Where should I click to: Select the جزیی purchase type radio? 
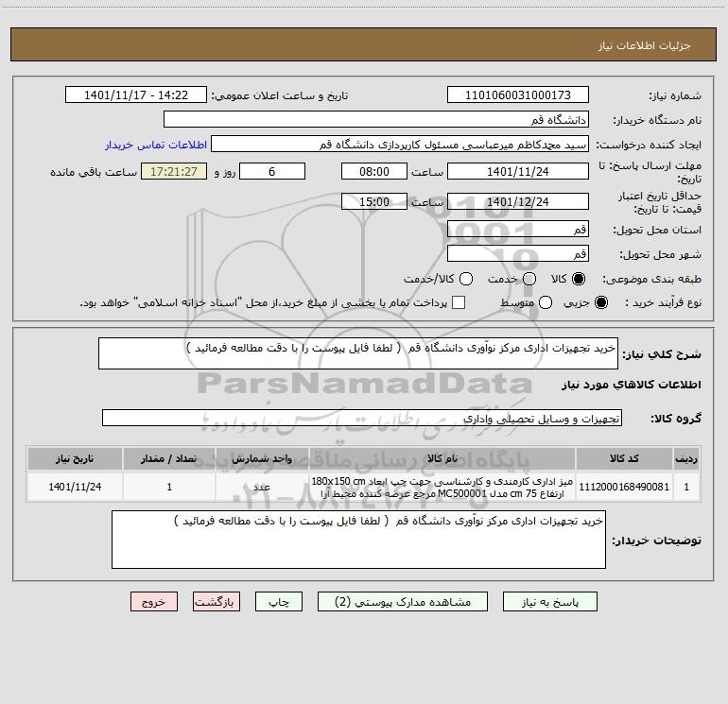[x=600, y=302]
